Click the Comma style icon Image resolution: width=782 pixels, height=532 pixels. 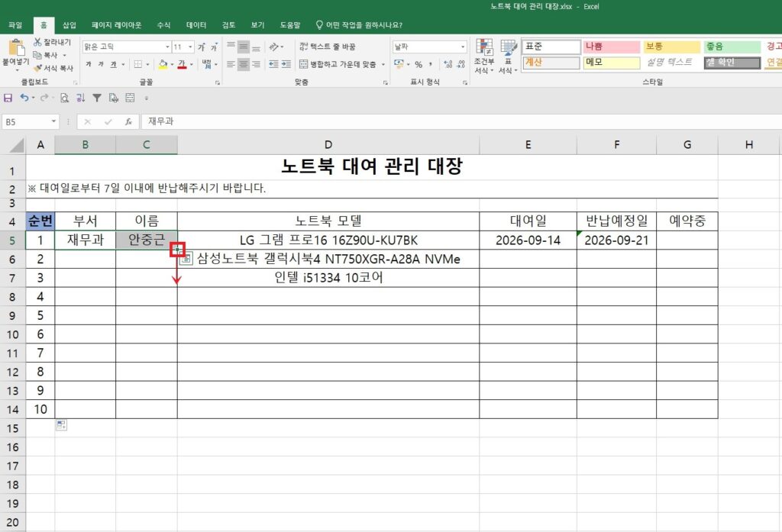(431, 64)
